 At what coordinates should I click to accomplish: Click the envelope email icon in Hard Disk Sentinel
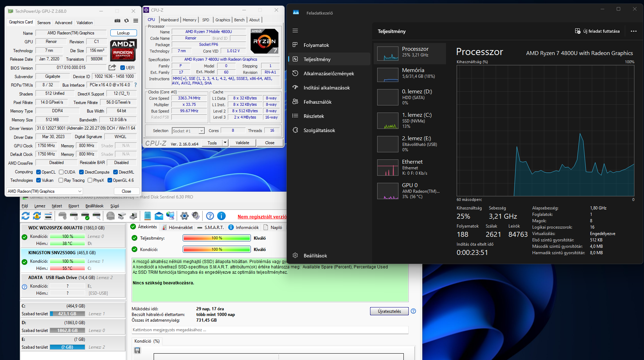[159, 216]
